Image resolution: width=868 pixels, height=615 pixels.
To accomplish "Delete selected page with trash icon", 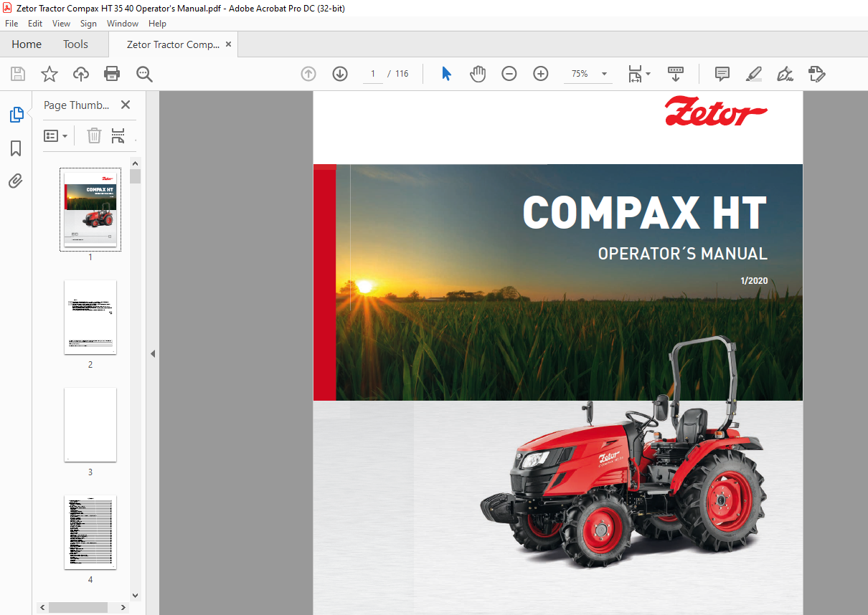I will click(94, 135).
